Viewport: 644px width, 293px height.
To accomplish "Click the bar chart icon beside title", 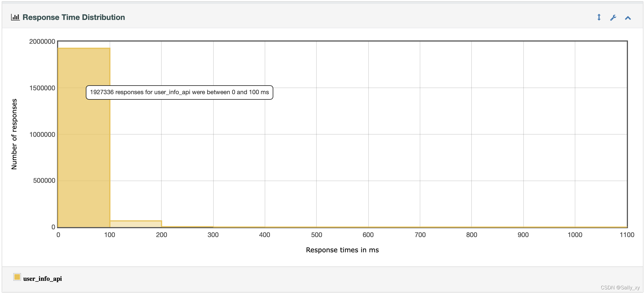I will click(15, 17).
